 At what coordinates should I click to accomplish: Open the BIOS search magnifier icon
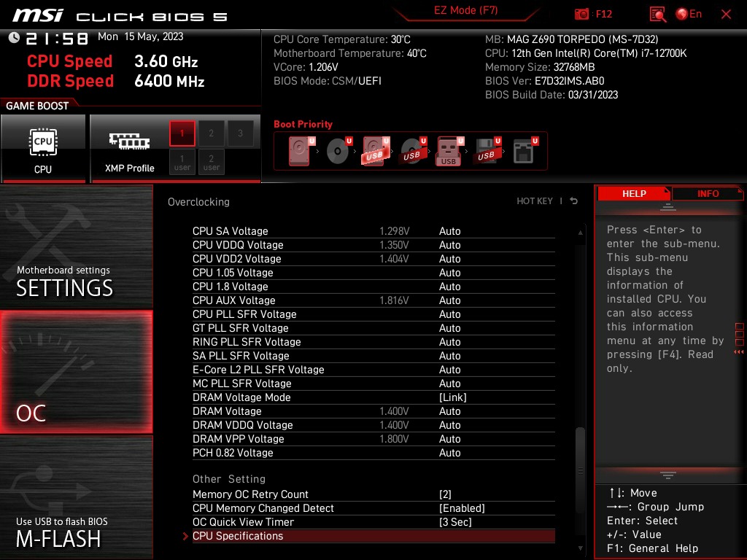658,14
